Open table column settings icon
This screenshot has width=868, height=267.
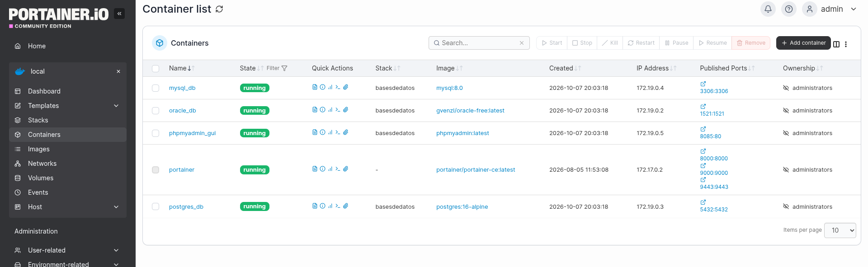click(x=836, y=44)
